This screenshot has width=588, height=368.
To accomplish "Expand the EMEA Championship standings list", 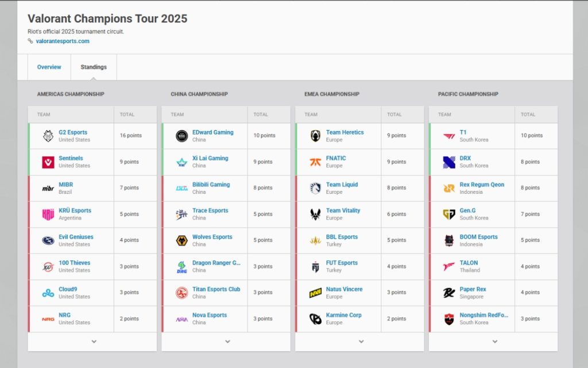I will click(x=361, y=342).
